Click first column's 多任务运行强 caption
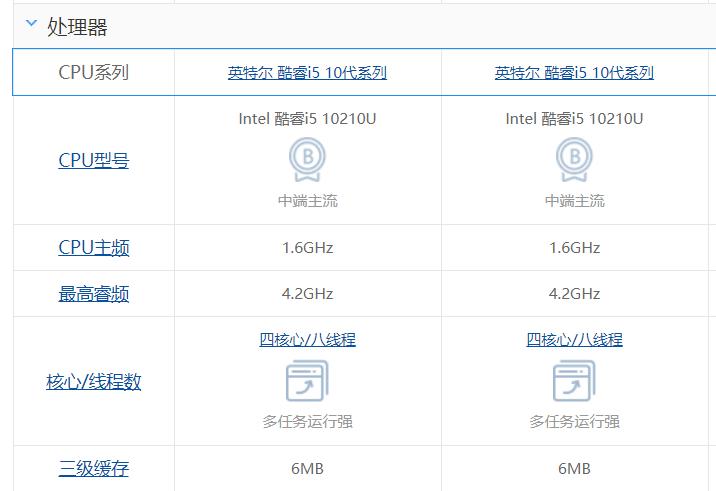The width and height of the screenshot is (716, 491). click(x=307, y=422)
